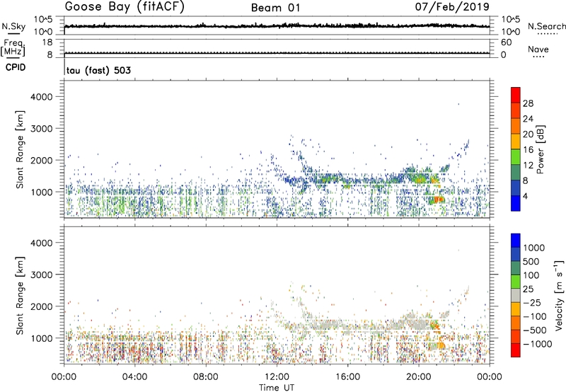Select the Beam 01 label

click(x=275, y=8)
